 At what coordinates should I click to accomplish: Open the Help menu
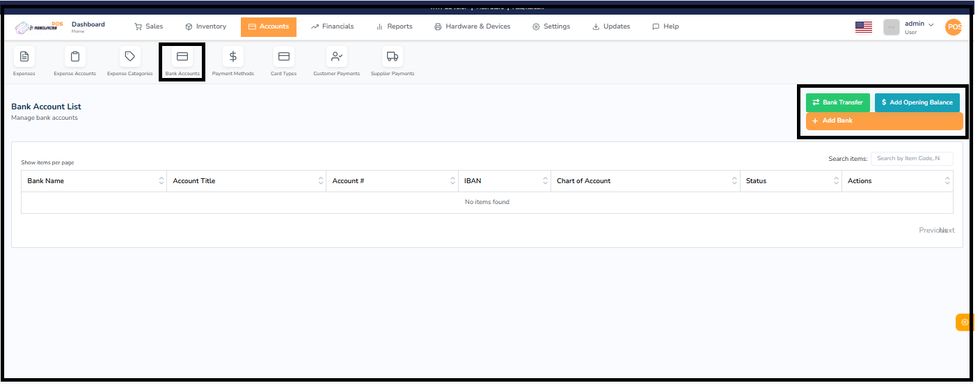coord(665,26)
